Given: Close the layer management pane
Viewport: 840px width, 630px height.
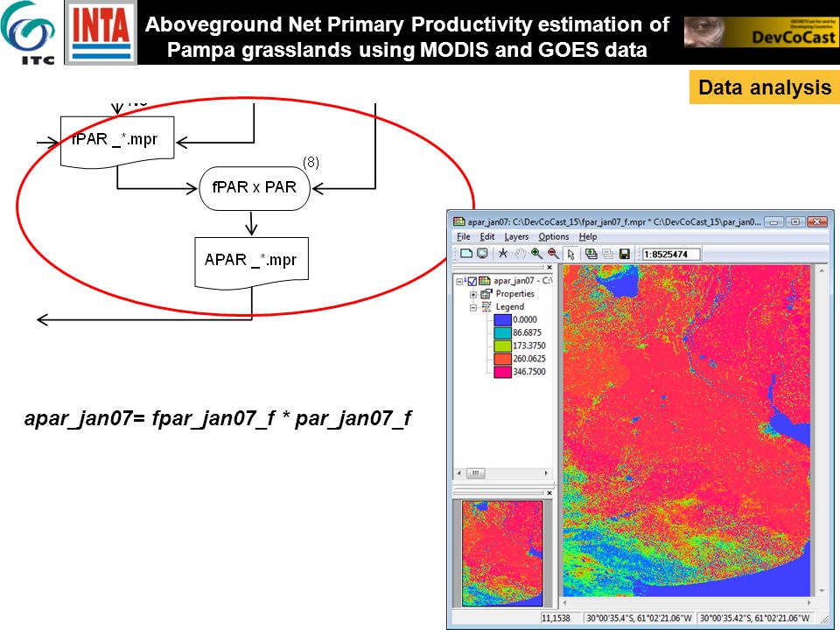Looking at the screenshot, I should point(549,268).
